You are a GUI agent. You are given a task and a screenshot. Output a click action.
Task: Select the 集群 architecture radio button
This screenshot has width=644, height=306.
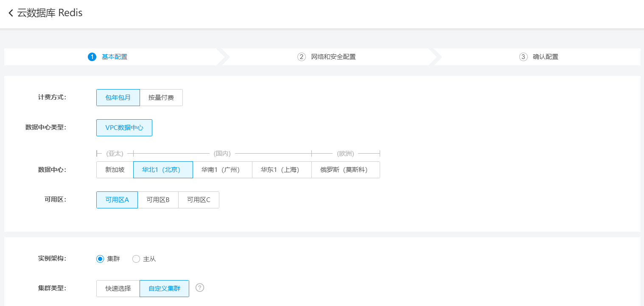click(100, 259)
